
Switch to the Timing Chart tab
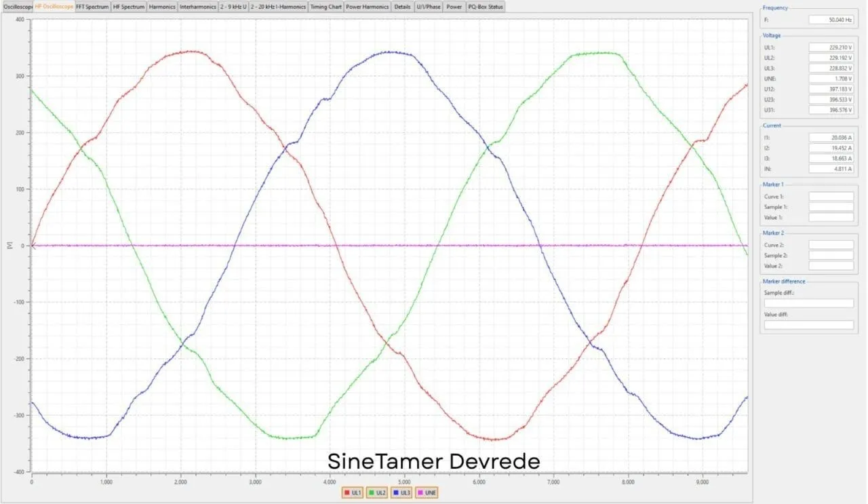pyautogui.click(x=325, y=7)
